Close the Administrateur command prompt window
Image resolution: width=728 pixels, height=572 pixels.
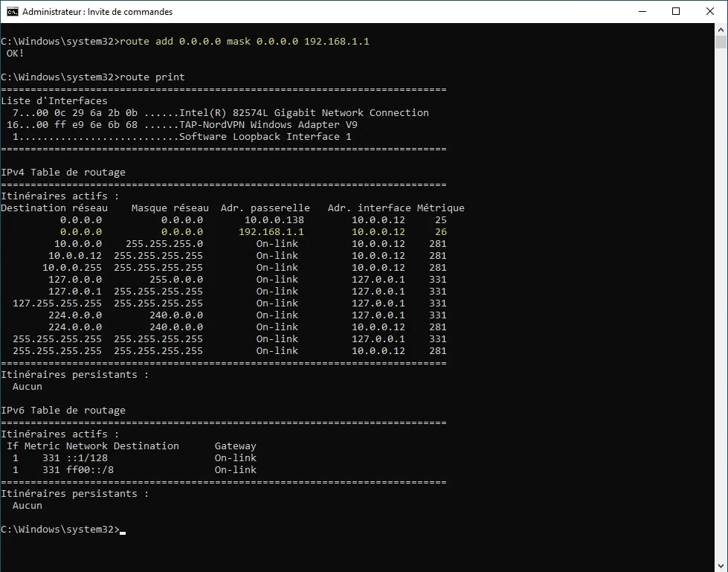click(710, 12)
